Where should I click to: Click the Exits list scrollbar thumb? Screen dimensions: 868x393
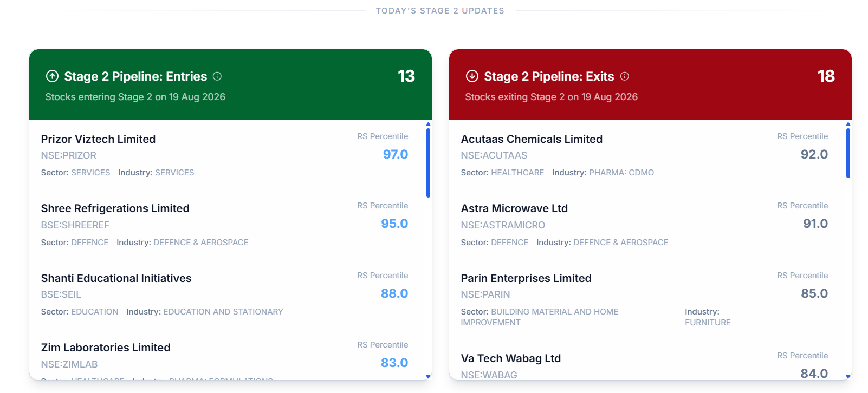[848, 153]
